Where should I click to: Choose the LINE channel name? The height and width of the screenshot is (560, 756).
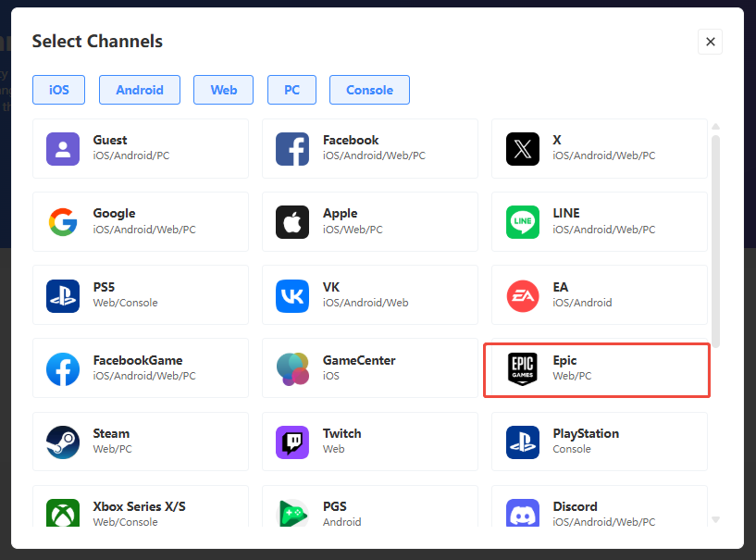pos(566,213)
